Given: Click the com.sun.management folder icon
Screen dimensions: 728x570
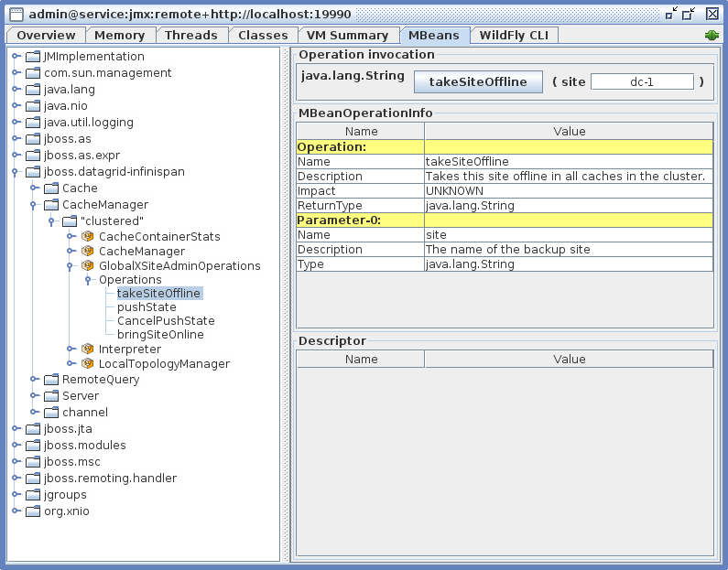Looking at the screenshot, I should (x=32, y=73).
